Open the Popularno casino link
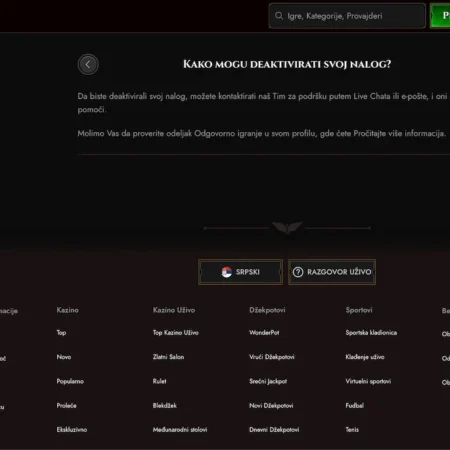The image size is (450, 450). 70,381
